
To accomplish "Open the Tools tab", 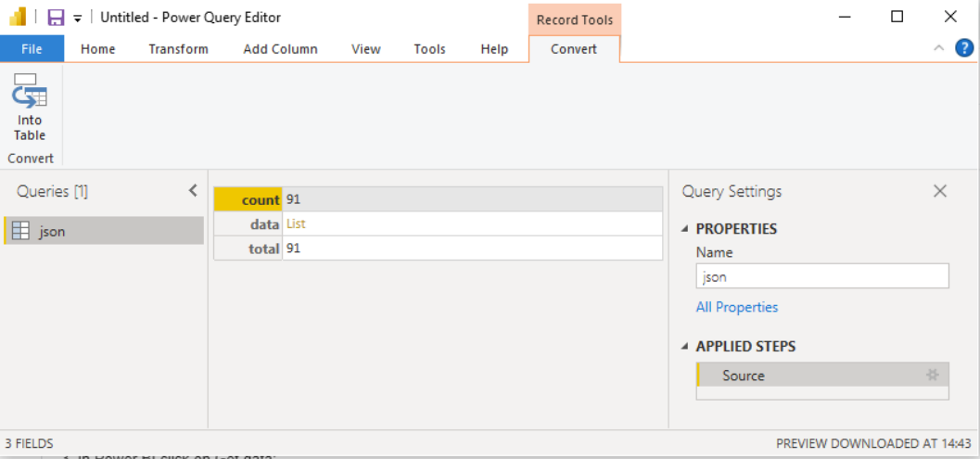I will (430, 49).
